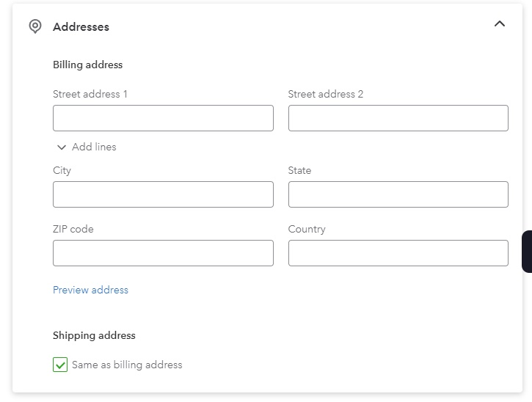Focus the Street address 1 field
Image resolution: width=532 pixels, height=402 pixels.
163,118
